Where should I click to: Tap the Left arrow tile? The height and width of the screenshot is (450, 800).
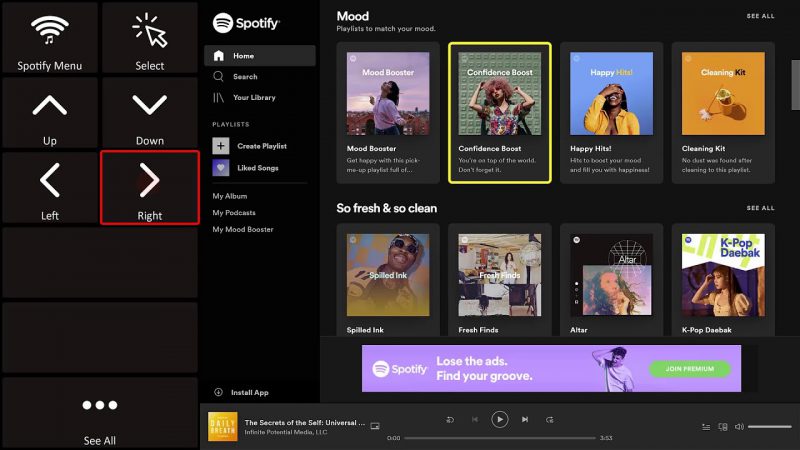(x=49, y=188)
